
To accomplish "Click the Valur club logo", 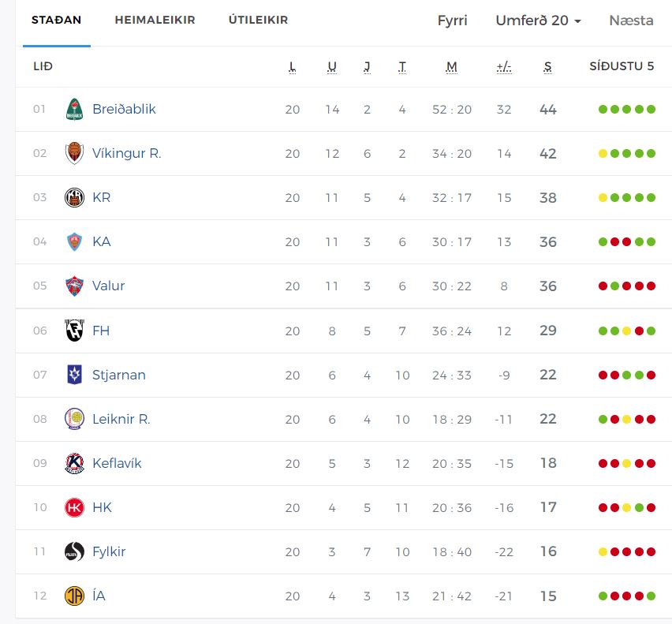I will tap(74, 286).
